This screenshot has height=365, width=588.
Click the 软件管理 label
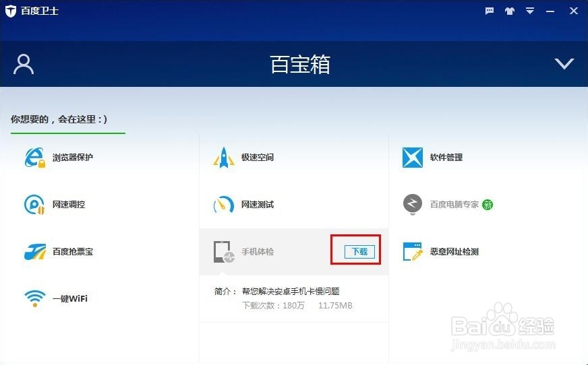446,158
